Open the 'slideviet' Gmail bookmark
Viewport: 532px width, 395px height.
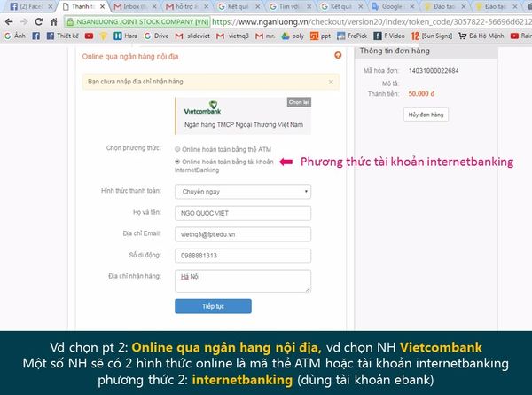tap(192, 36)
